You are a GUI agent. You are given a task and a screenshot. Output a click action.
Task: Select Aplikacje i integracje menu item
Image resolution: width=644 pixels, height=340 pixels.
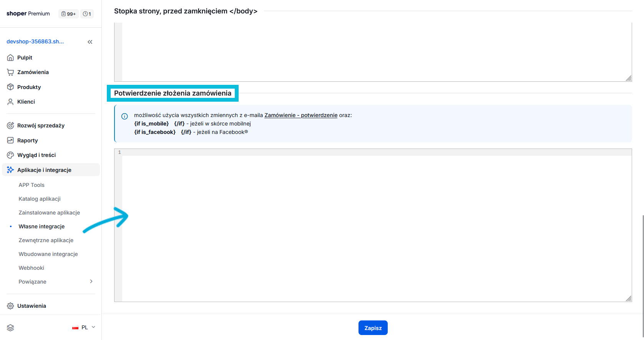click(51, 170)
